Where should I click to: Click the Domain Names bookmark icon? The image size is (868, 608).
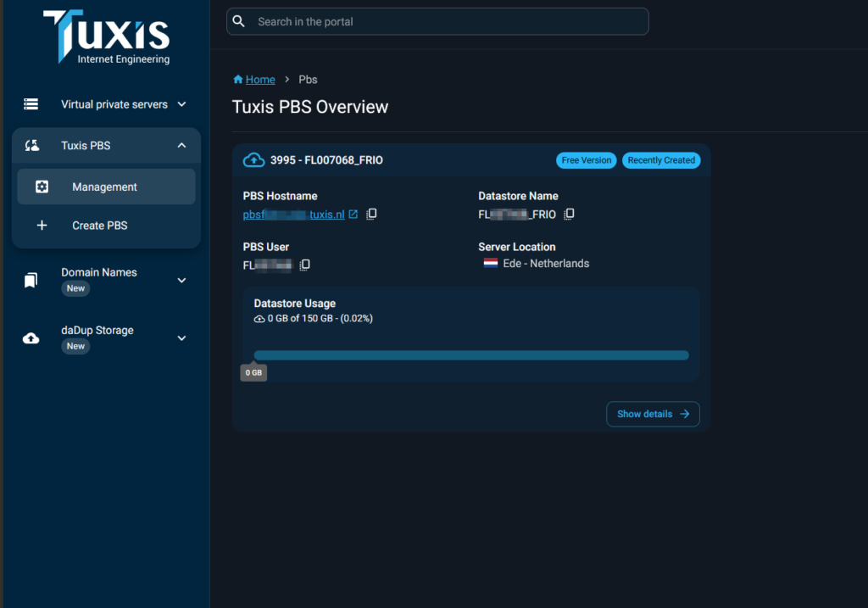coord(31,280)
